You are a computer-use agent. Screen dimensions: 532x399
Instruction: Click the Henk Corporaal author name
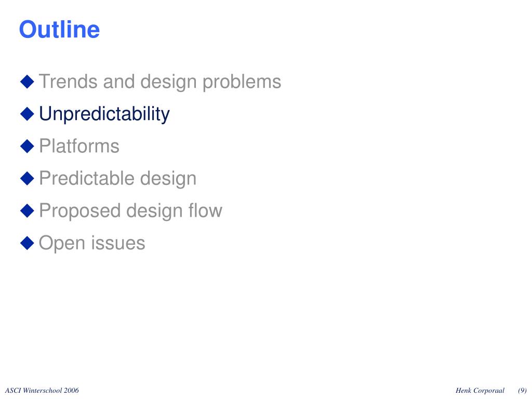click(480, 391)
